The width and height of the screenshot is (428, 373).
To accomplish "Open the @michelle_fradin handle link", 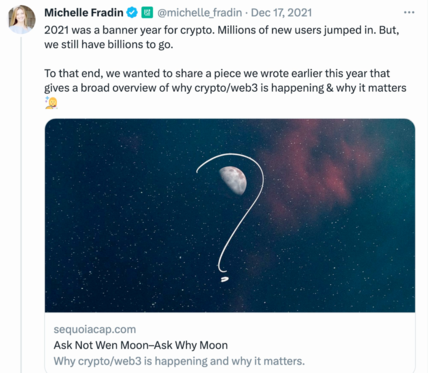I will pos(199,13).
